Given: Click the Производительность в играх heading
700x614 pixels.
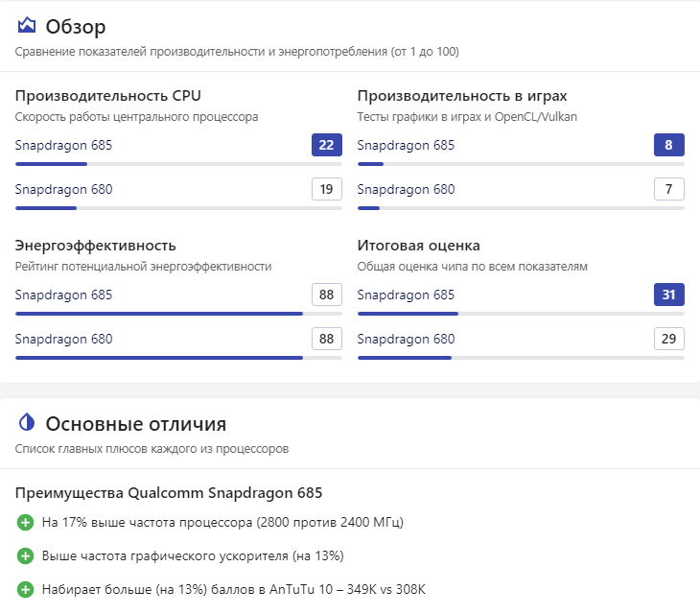Looking at the screenshot, I should [x=462, y=96].
